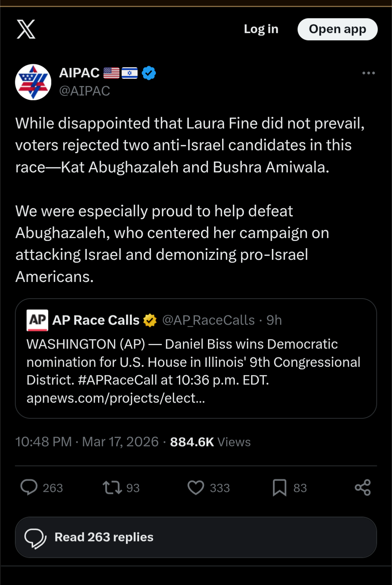Screen dimensions: 392x585
Task: Click the 10:48 PM timestamp link
Action: pyautogui.click(x=44, y=442)
